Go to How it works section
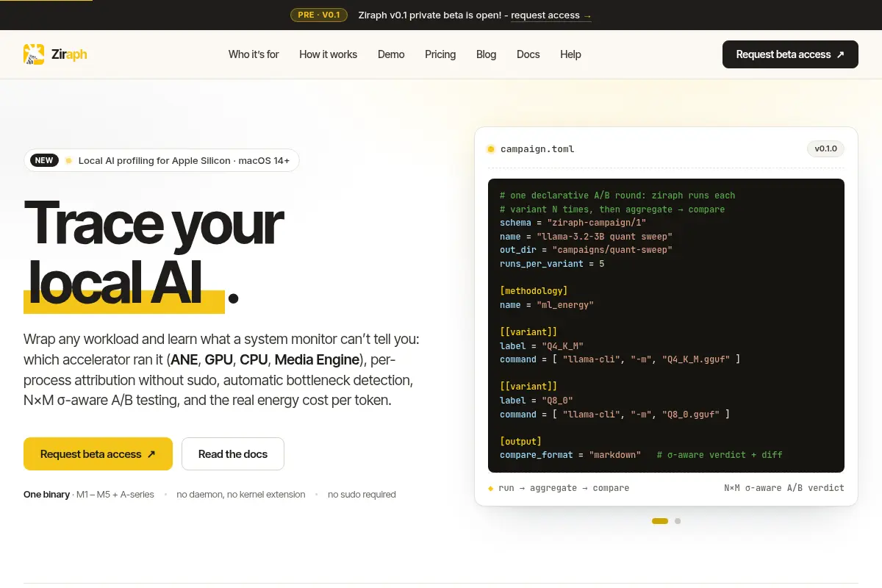The height and width of the screenshot is (588, 882). pos(328,54)
